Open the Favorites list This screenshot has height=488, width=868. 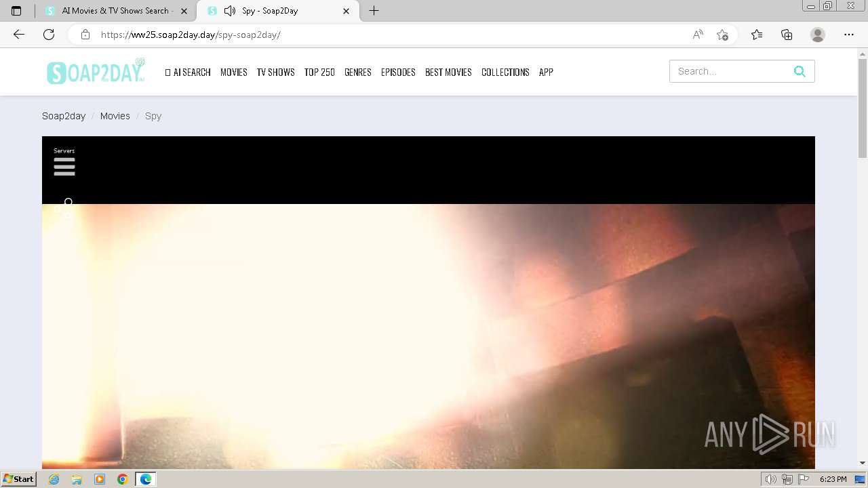click(757, 35)
